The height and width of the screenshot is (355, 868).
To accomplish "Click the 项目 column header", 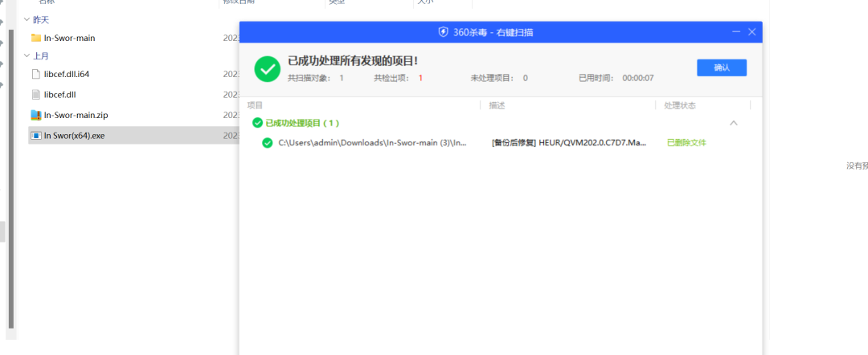I will 256,105.
